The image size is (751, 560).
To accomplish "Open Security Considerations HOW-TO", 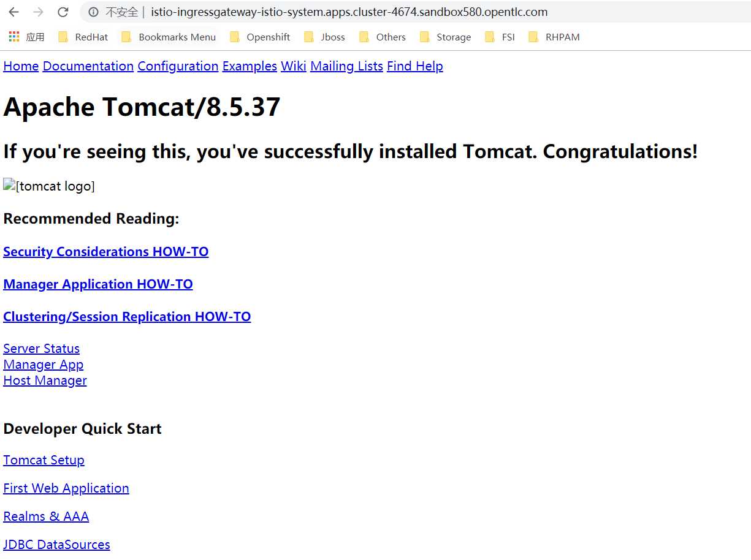I will 106,252.
